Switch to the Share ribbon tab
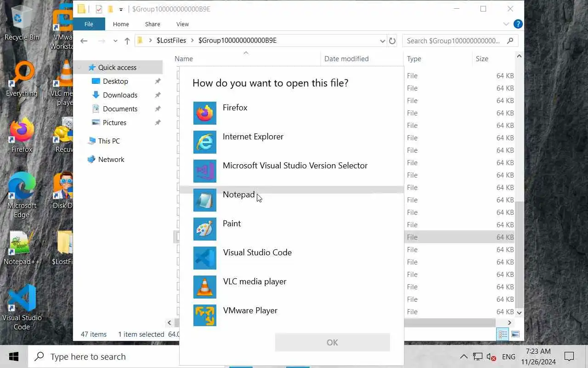This screenshot has height=368, width=588. click(x=153, y=24)
